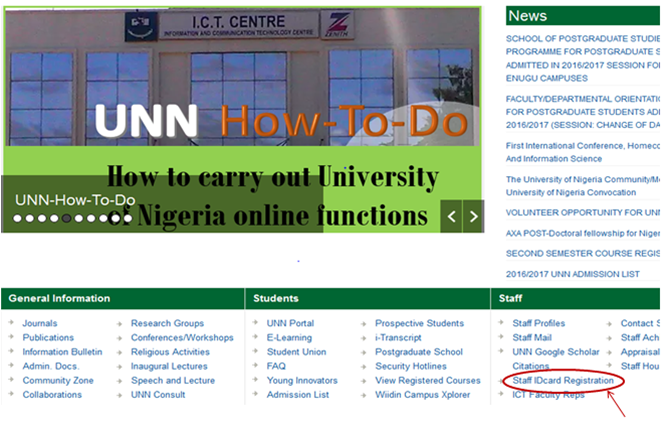Screen dimensions: 666x428
Task: Select the seventh slideshow dot
Action: [91, 219]
